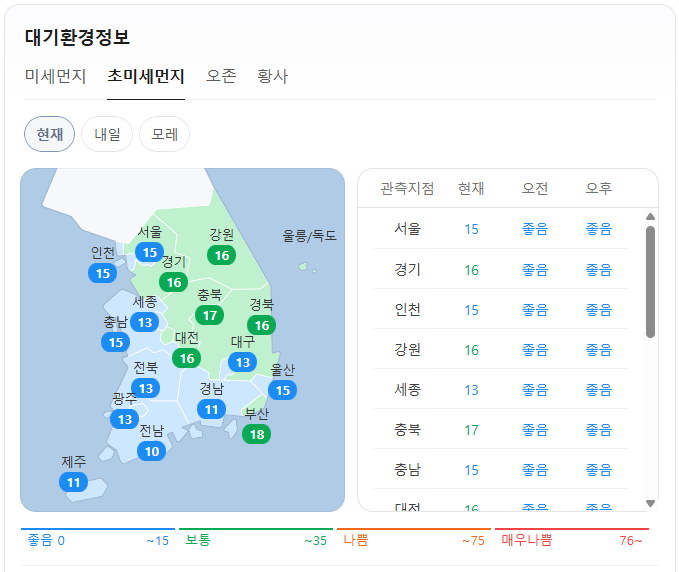Viewport: 679px width, 572px height.
Task: Click the table's vertical scrollbar thumb
Action: pyautogui.click(x=650, y=282)
